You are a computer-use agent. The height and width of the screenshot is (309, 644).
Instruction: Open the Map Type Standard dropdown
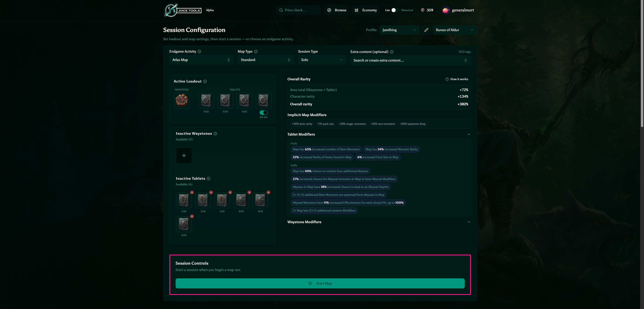tap(265, 60)
